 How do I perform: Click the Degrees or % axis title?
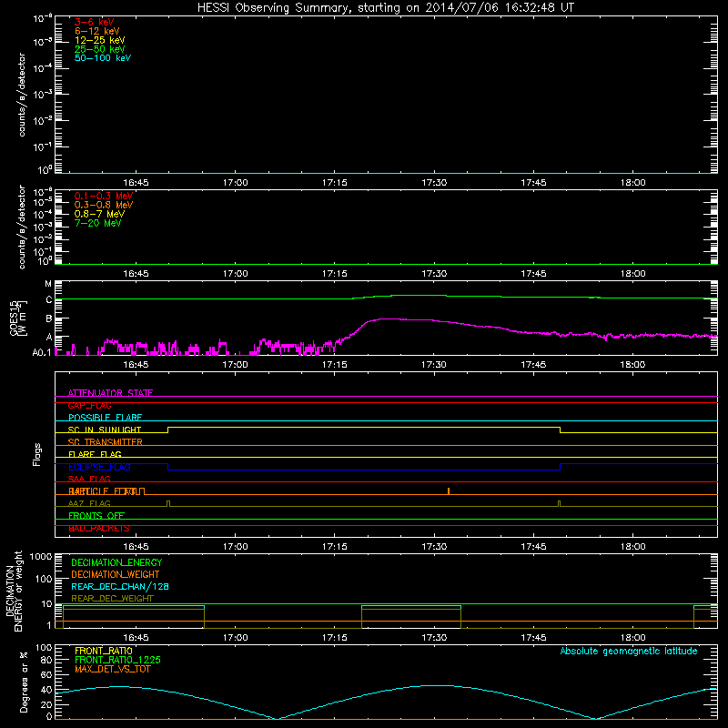(x=24, y=682)
